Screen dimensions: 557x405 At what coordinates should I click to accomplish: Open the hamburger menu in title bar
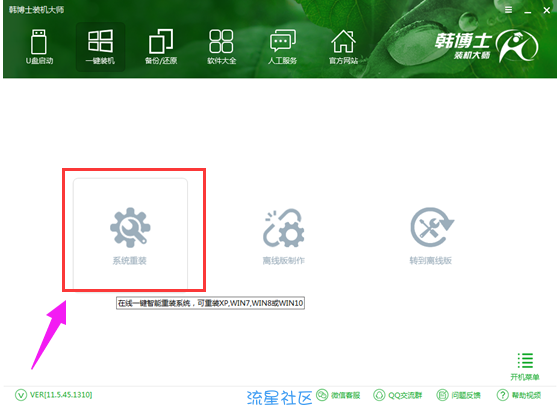(509, 10)
